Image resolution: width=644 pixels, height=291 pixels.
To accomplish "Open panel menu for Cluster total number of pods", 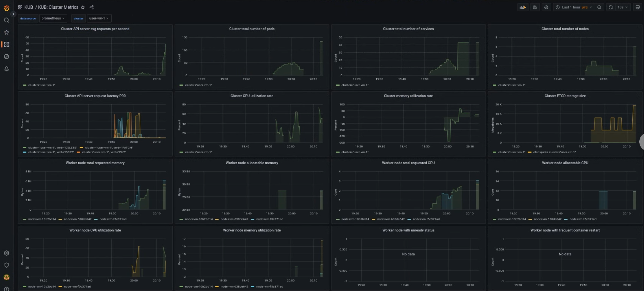I will (x=252, y=29).
